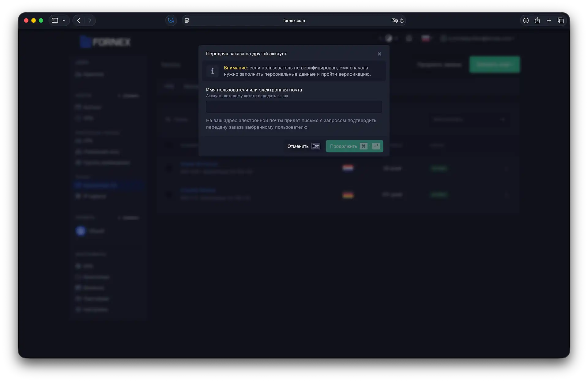Go back with the browser back arrow

coord(79,21)
